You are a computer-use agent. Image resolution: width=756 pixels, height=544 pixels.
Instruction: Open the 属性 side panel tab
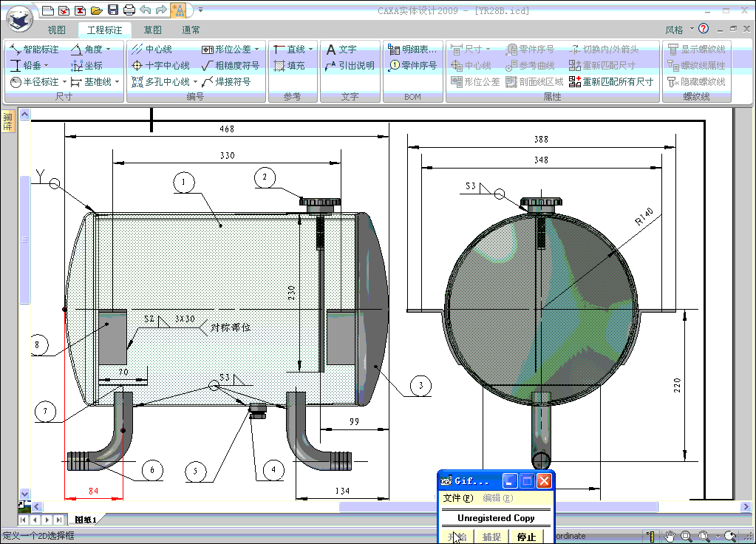7,120
